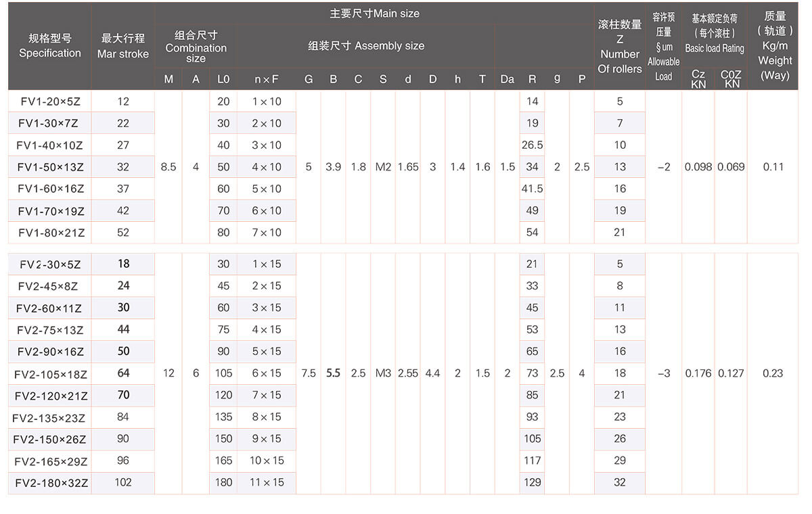The image size is (812, 514).
Task: Click the FV1-20×5Z specification cell
Action: point(50,101)
